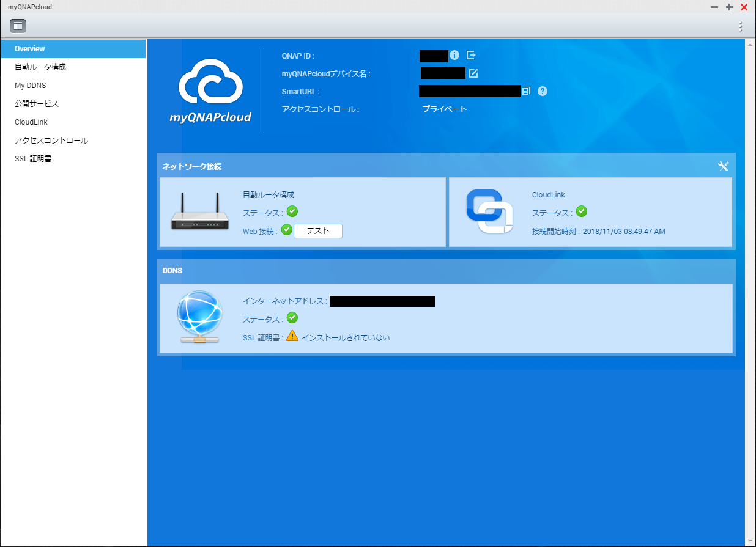
Task: Click the CloudLink card title
Action: tap(549, 195)
